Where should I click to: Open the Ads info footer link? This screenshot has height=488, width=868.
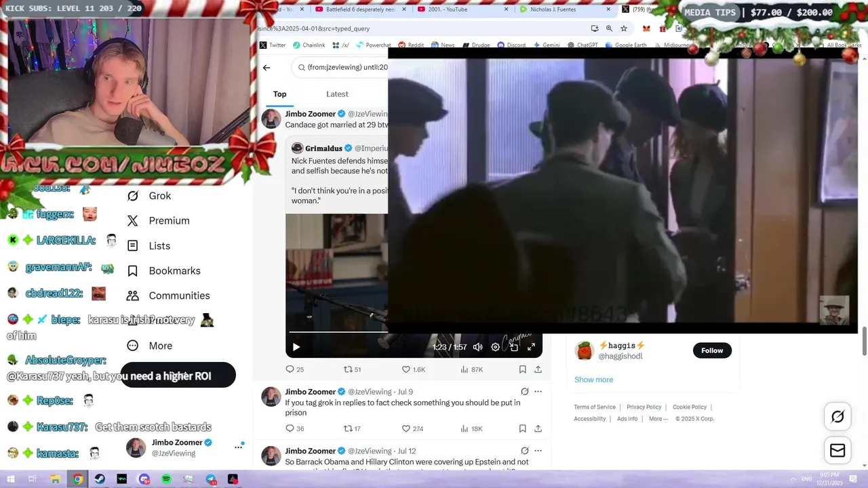(x=627, y=419)
